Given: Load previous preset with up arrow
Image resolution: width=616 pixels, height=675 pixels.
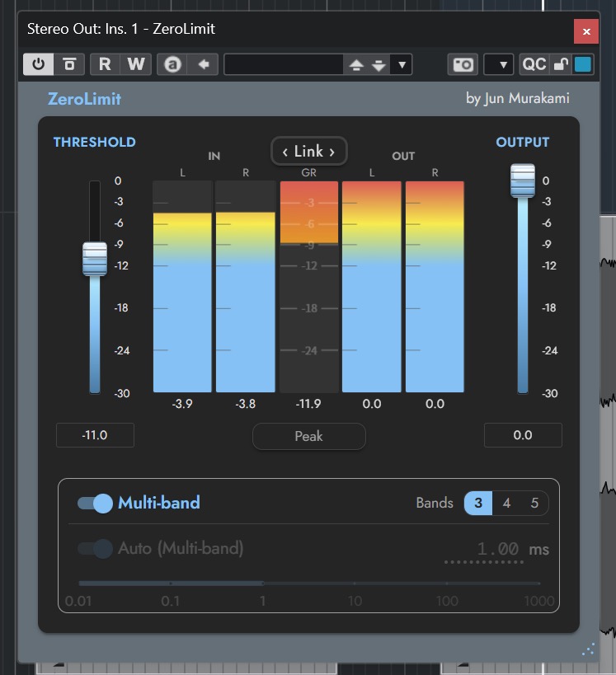Looking at the screenshot, I should 355,65.
